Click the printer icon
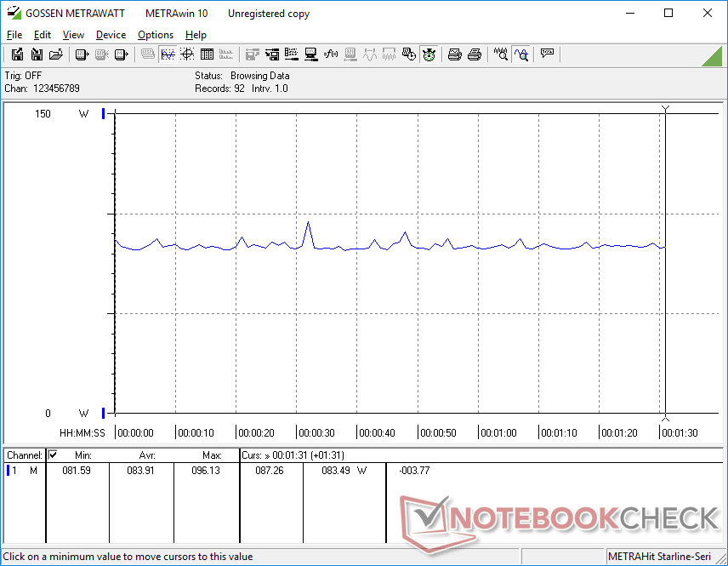Image resolution: width=728 pixels, height=566 pixels. (x=474, y=54)
